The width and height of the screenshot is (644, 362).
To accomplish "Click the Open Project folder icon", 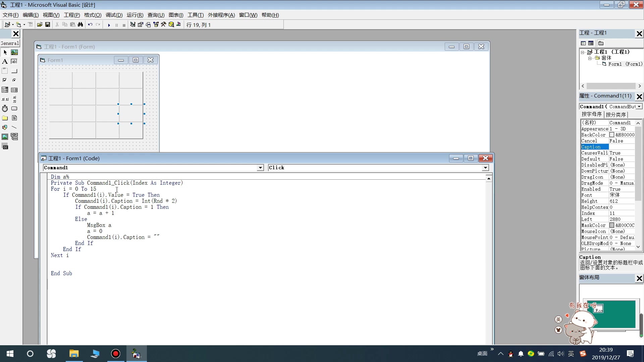I will [x=40, y=25].
